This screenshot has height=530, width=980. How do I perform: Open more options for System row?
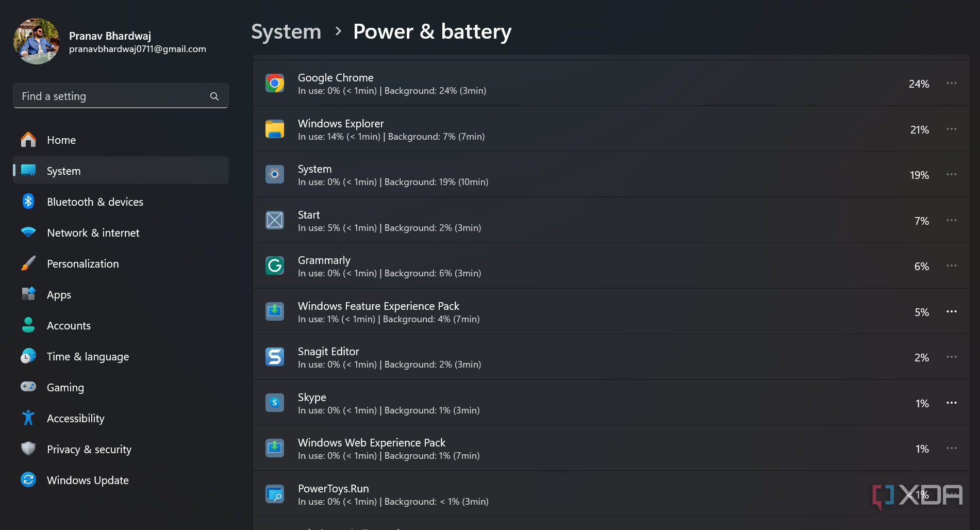pyautogui.click(x=952, y=174)
